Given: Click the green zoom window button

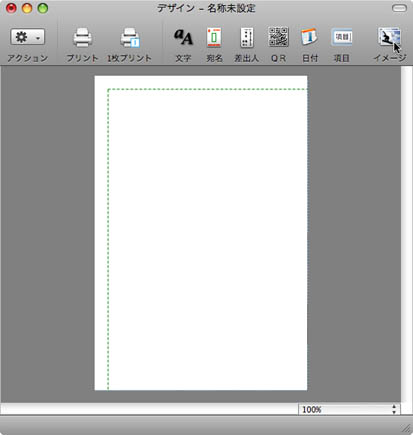Looking at the screenshot, I should click(43, 8).
